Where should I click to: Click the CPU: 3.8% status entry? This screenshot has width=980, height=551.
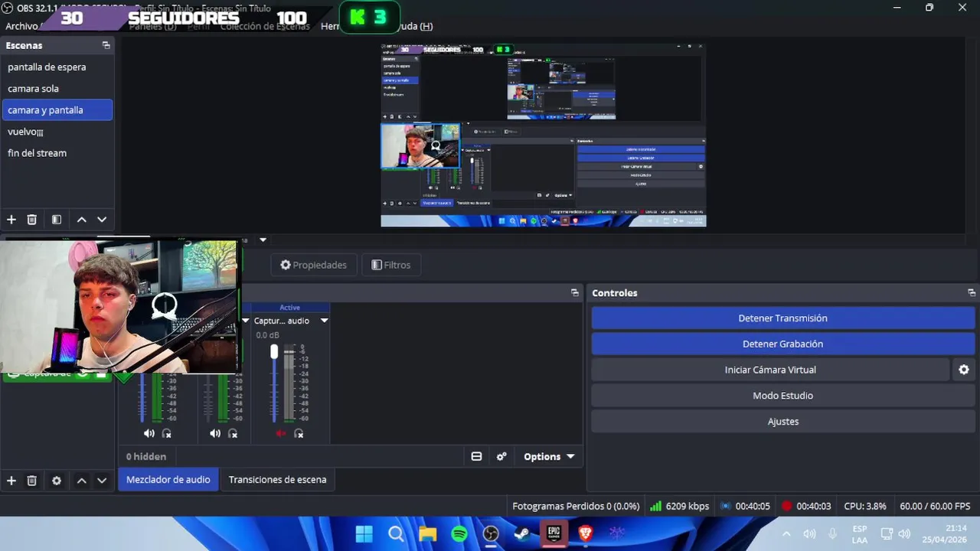point(864,506)
